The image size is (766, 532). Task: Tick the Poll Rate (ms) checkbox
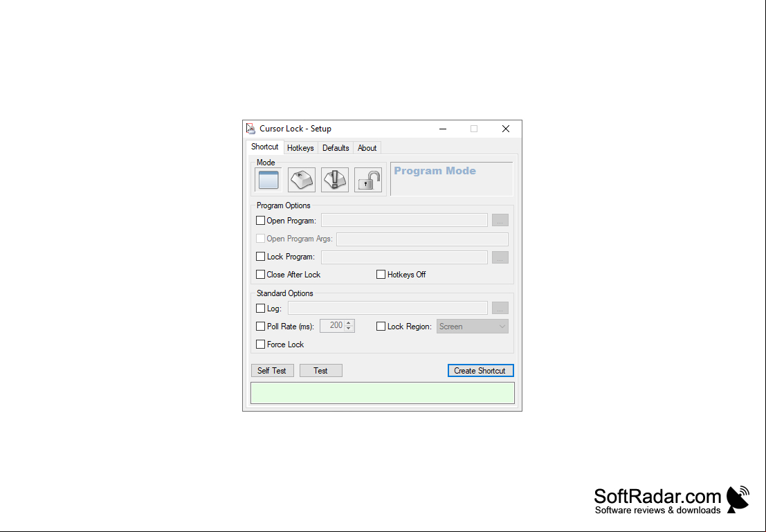tap(260, 327)
